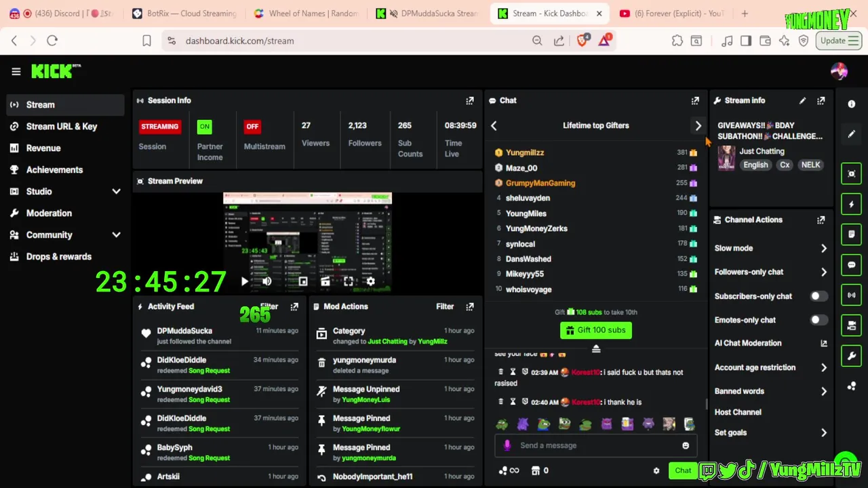Show next leaderboard with right arrow
868x488 pixels.
pyautogui.click(x=698, y=125)
